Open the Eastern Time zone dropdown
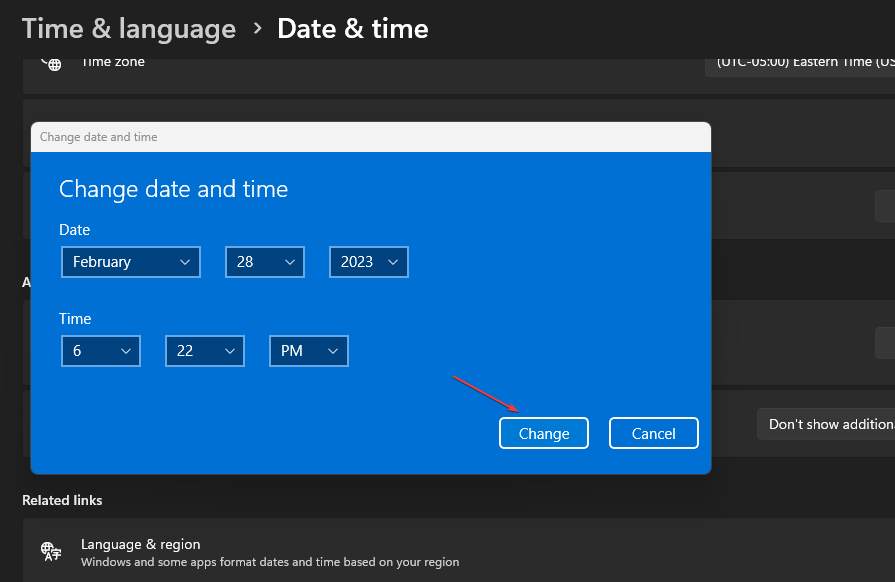 click(x=800, y=66)
